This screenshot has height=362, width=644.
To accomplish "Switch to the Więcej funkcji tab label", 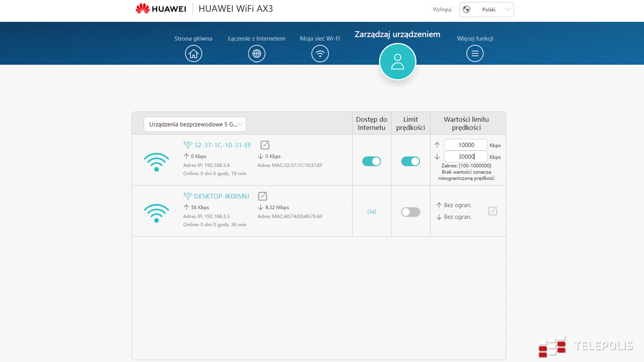I will [x=475, y=39].
